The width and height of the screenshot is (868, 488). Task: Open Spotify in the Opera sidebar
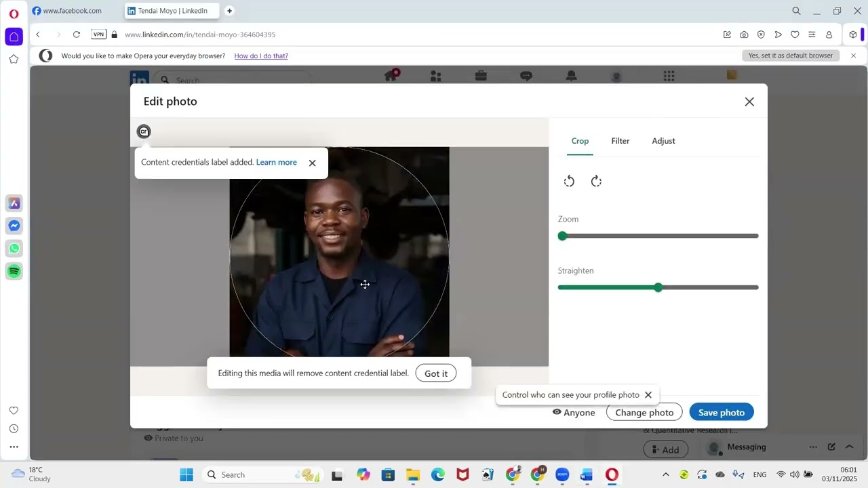click(x=14, y=271)
